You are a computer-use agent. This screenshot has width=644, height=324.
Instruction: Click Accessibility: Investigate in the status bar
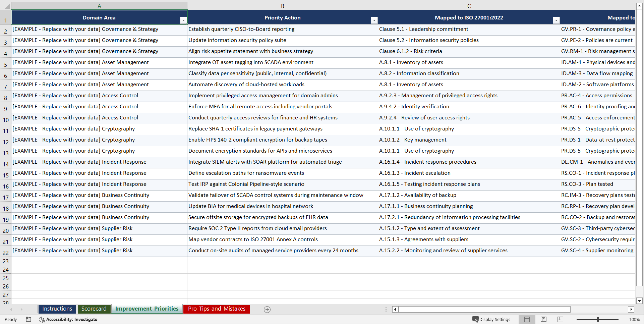tap(71, 319)
